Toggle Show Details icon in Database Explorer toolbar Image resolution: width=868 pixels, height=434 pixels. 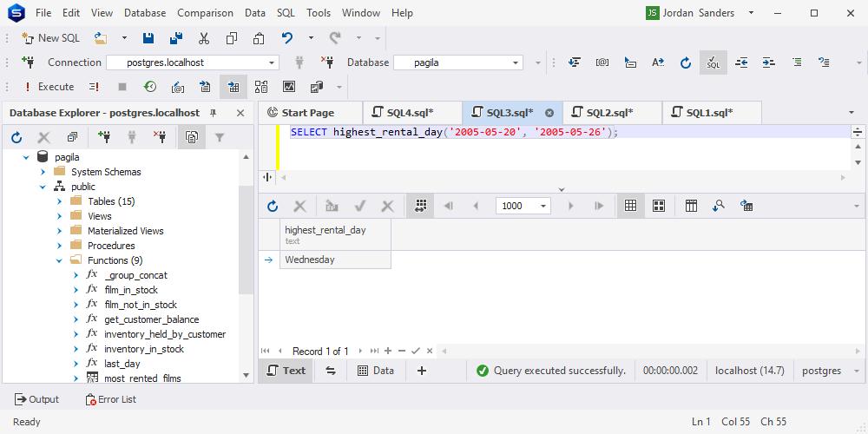pos(192,137)
